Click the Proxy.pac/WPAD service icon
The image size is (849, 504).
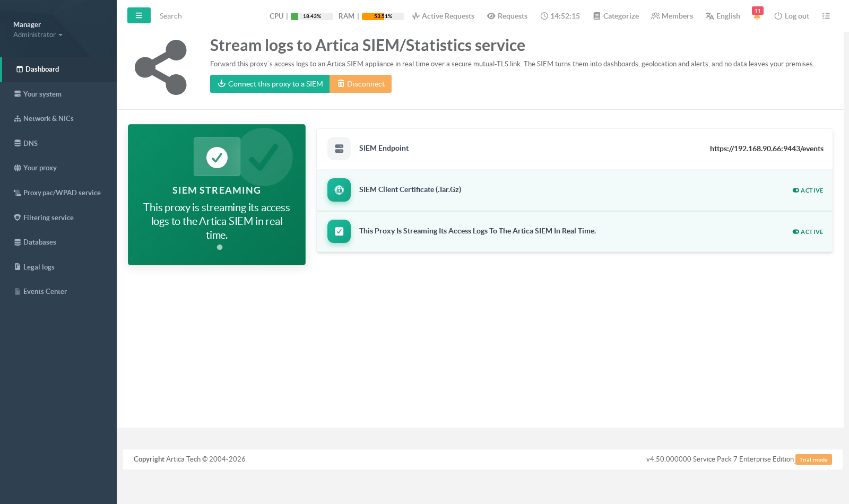tap(18, 193)
